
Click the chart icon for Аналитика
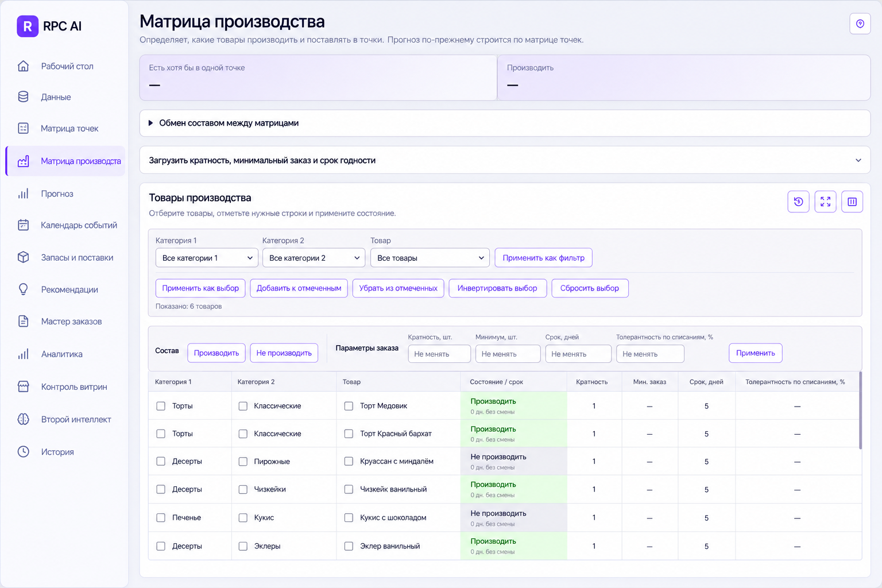tap(23, 354)
